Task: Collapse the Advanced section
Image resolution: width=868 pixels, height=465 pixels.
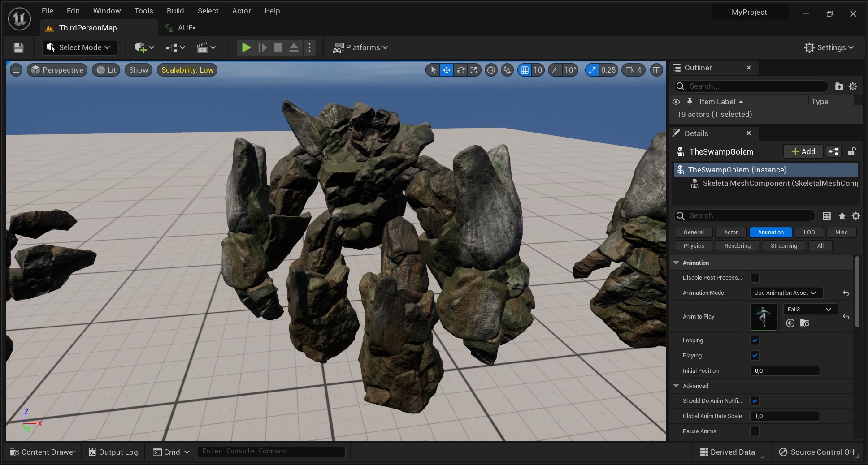Action: (676, 386)
